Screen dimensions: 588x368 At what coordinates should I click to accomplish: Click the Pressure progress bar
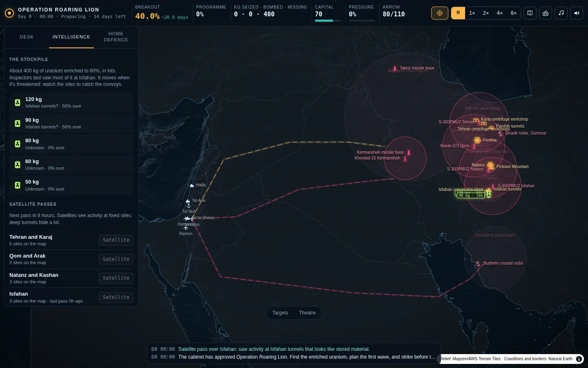[362, 20]
